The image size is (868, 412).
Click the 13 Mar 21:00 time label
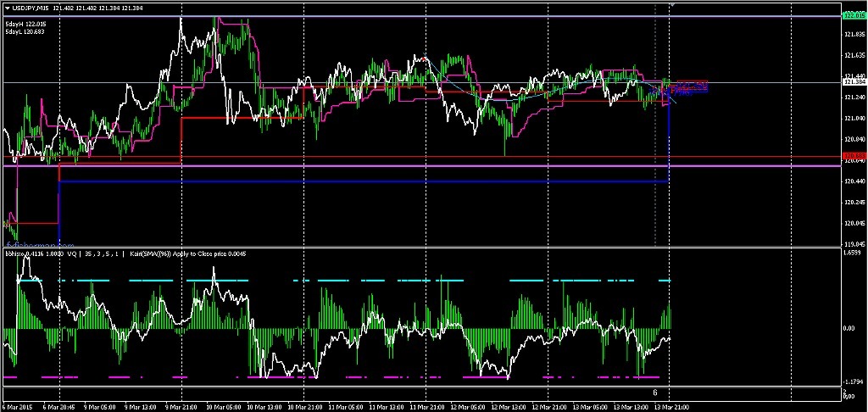[670, 406]
